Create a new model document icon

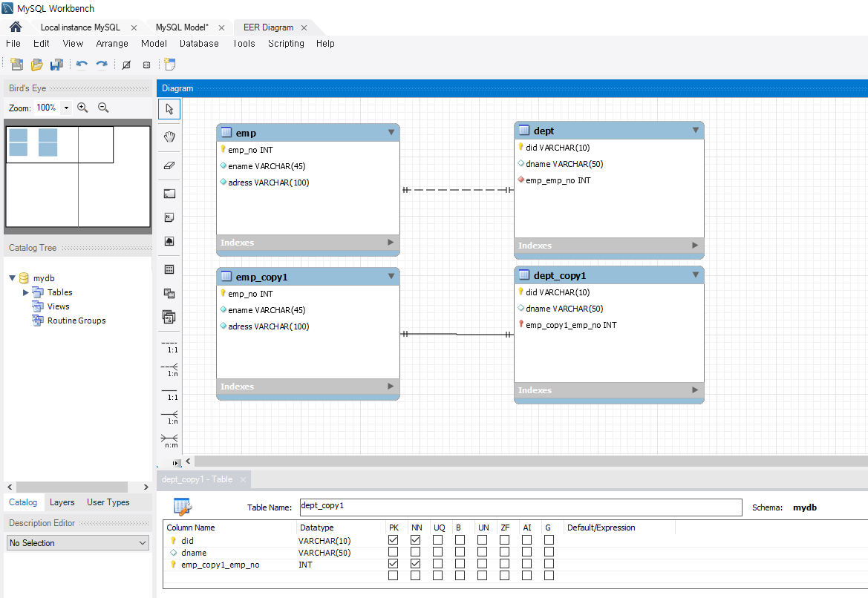pyautogui.click(x=16, y=65)
